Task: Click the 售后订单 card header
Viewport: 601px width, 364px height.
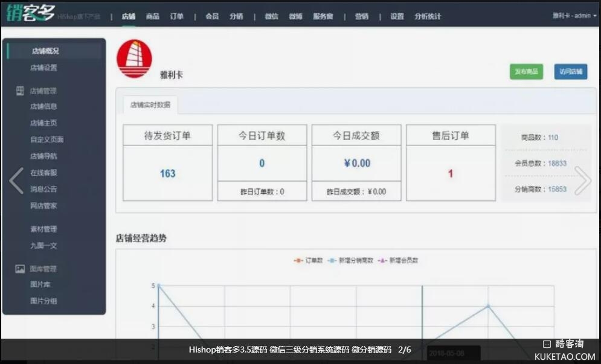Action: click(x=451, y=135)
